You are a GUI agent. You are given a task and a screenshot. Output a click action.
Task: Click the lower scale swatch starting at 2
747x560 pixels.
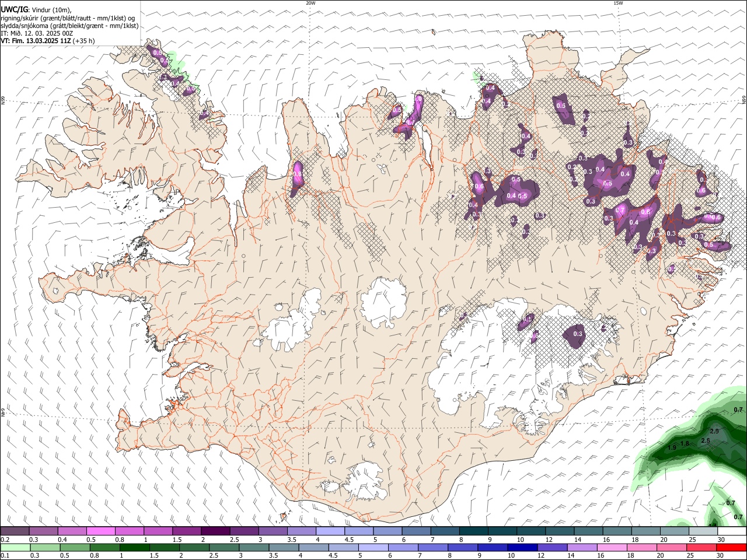tap(194, 547)
